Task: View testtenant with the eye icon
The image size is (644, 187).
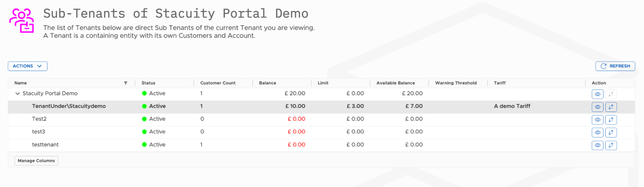Action: [x=597, y=145]
